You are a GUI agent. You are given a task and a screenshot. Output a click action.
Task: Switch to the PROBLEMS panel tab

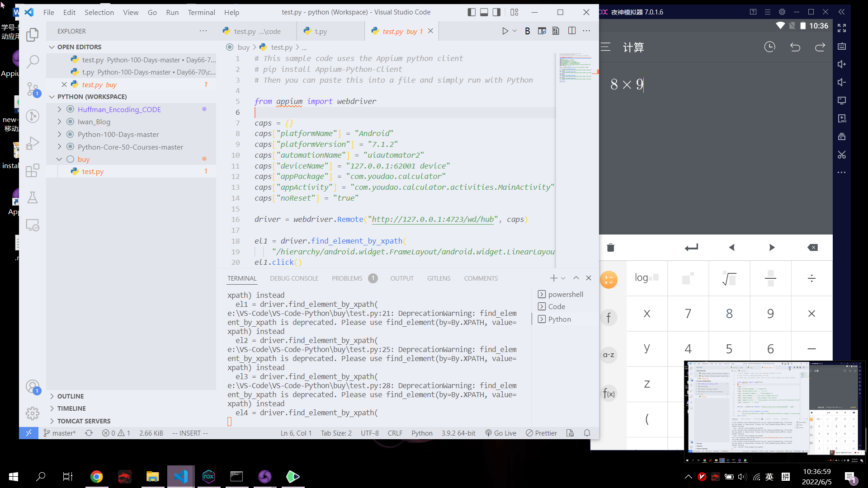coord(347,278)
